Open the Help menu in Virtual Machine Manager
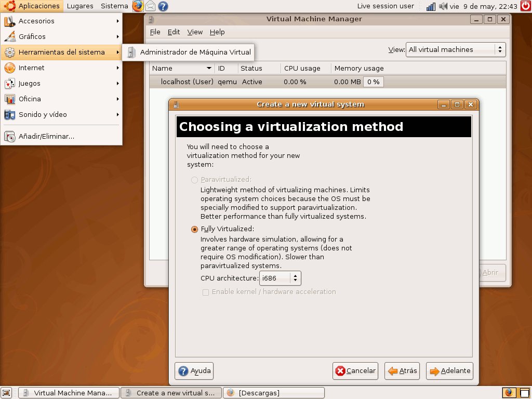The image size is (532, 399). click(x=217, y=32)
